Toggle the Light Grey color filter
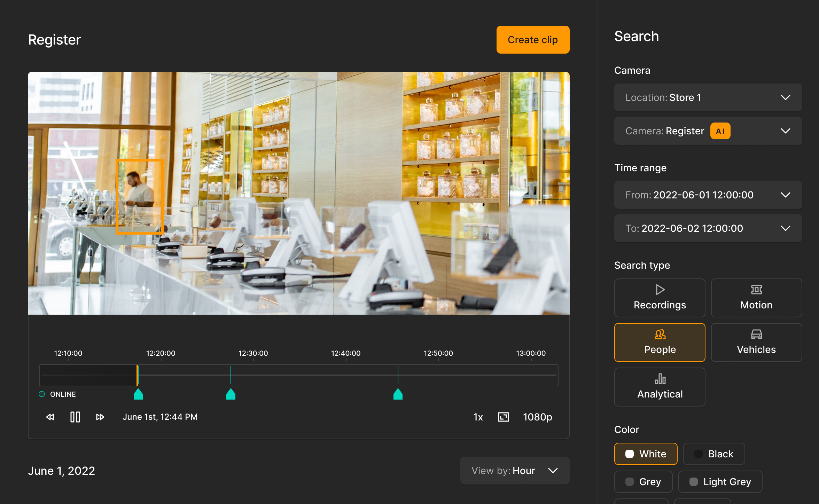819x504 pixels. click(720, 482)
